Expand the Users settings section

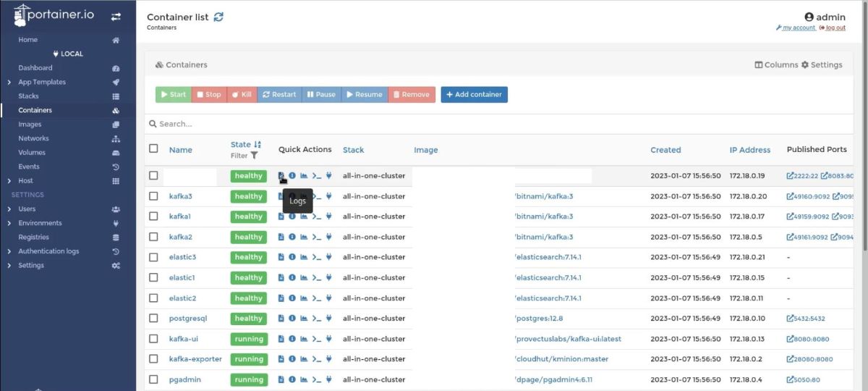coord(9,209)
